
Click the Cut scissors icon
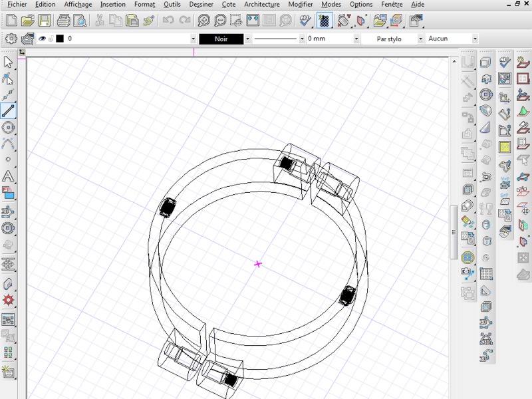[99, 21]
